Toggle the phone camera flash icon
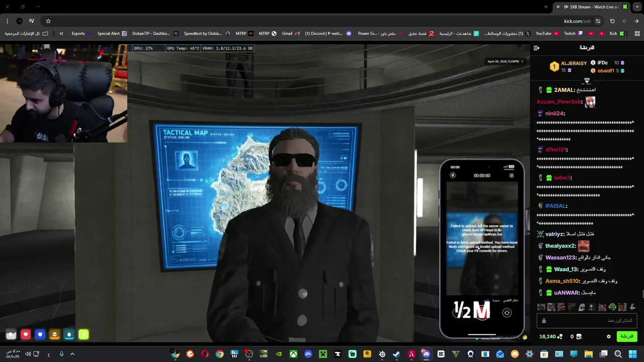 pyautogui.click(x=453, y=175)
